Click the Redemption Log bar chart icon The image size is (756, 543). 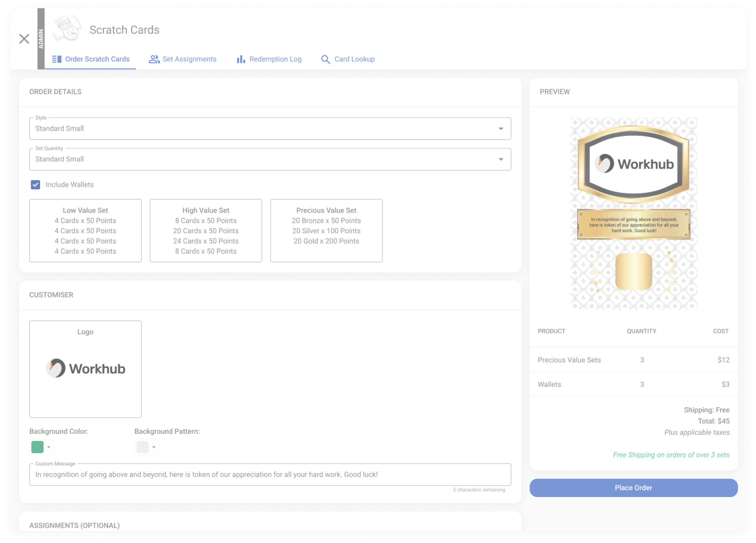241,59
